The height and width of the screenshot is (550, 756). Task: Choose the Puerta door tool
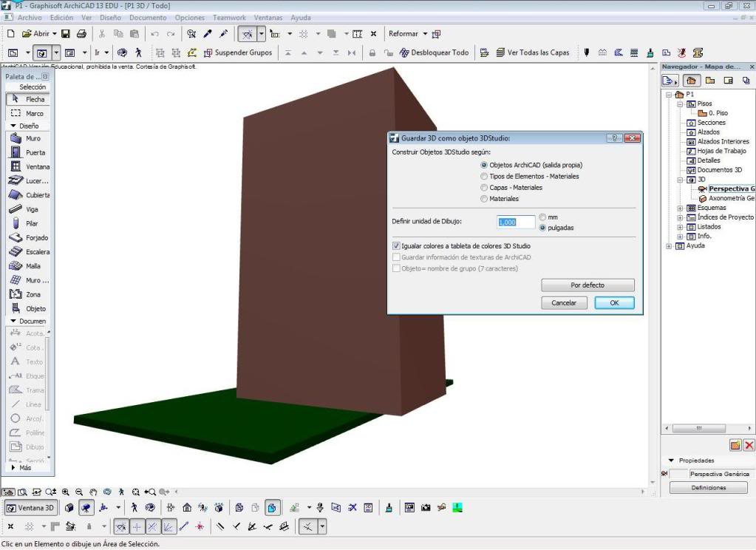28,152
